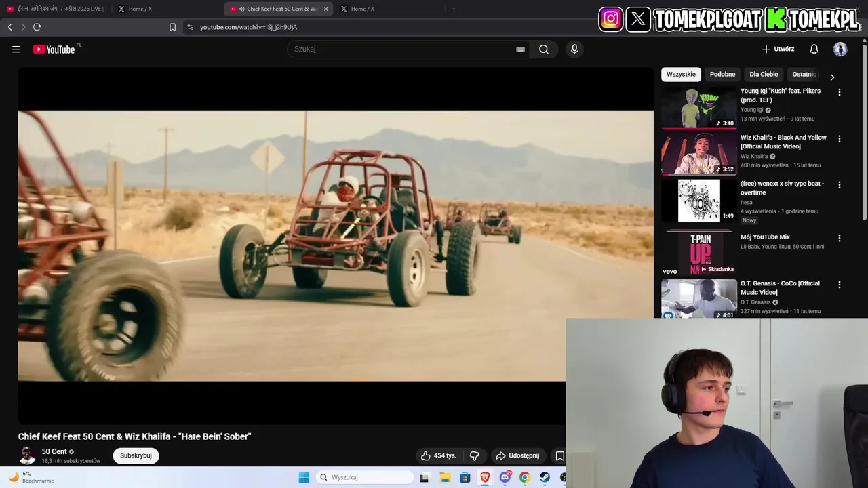Open the on-screen keyboard icon in search box

(x=520, y=49)
